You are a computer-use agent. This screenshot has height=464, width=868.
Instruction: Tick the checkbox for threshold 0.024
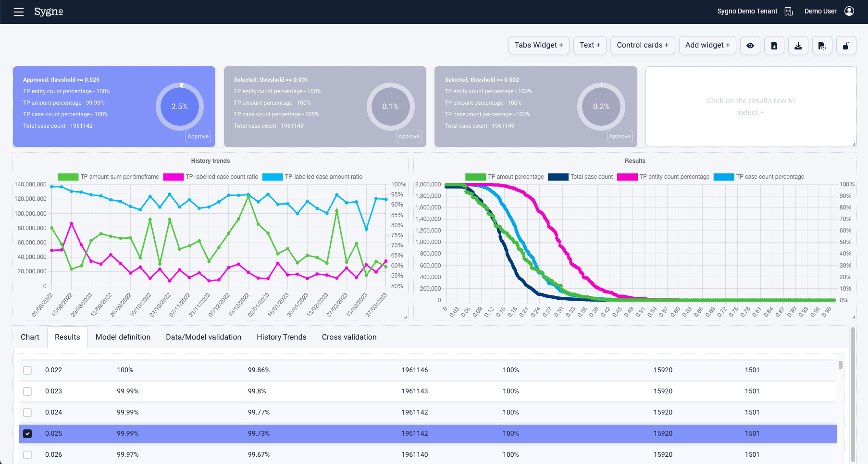point(27,413)
